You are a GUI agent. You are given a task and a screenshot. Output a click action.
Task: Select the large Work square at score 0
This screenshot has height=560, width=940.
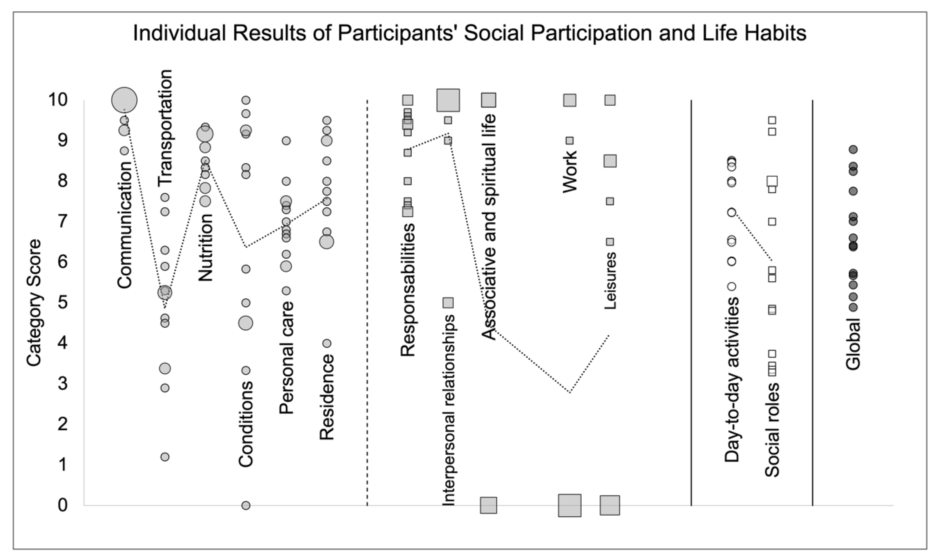click(x=570, y=505)
